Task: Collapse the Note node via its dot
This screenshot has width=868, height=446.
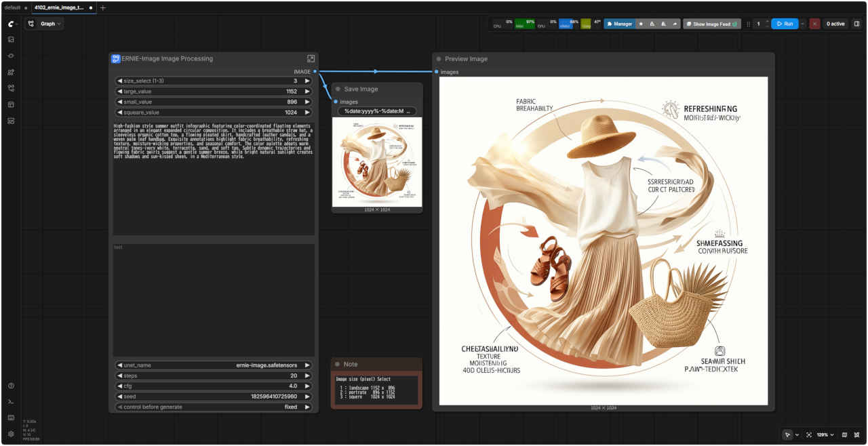Action: point(337,364)
